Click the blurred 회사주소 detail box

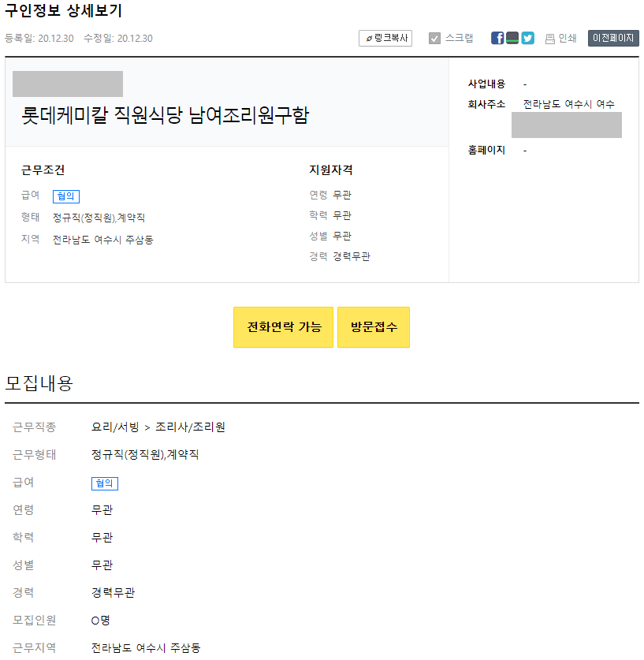[567, 125]
